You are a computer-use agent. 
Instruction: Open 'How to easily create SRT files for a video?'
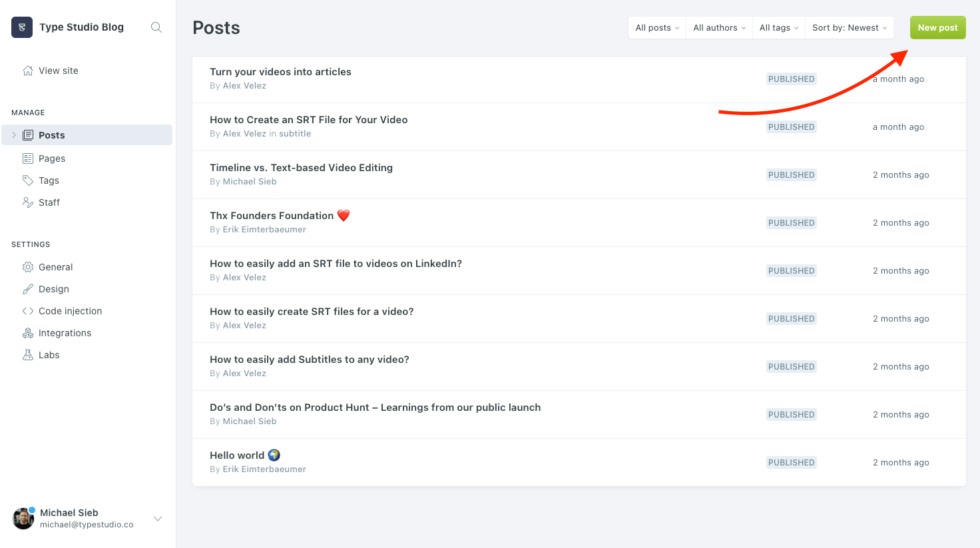point(312,312)
